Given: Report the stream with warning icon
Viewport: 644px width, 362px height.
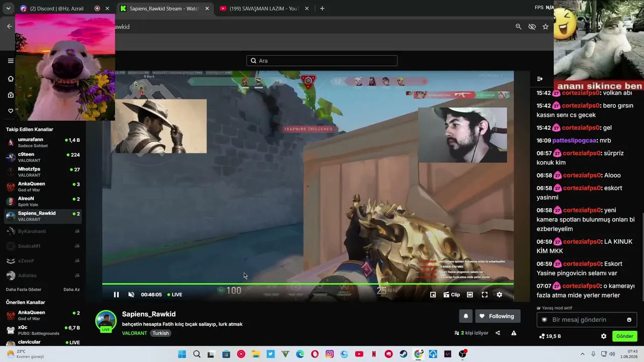Looking at the screenshot, I should [x=514, y=333].
